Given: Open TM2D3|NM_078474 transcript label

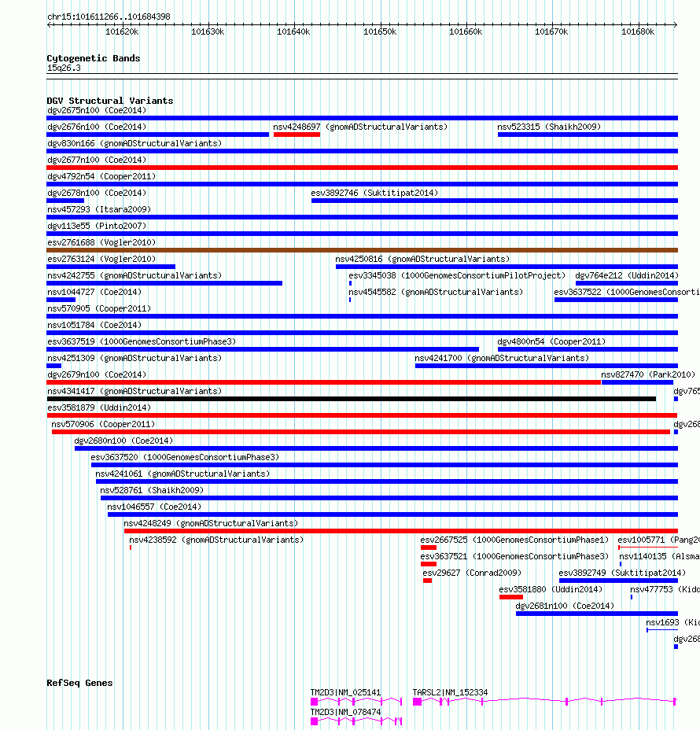Looking at the screenshot, I should point(346,712).
